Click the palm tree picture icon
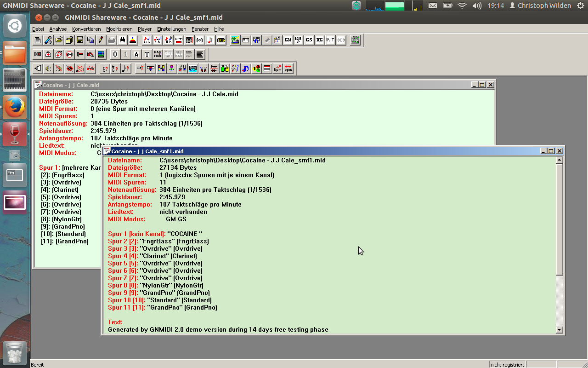Viewport: 588px width, 368px height. 235,40
